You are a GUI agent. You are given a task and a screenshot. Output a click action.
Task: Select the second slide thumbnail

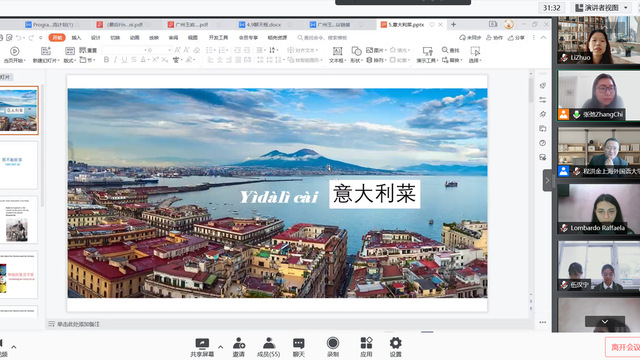[19, 165]
